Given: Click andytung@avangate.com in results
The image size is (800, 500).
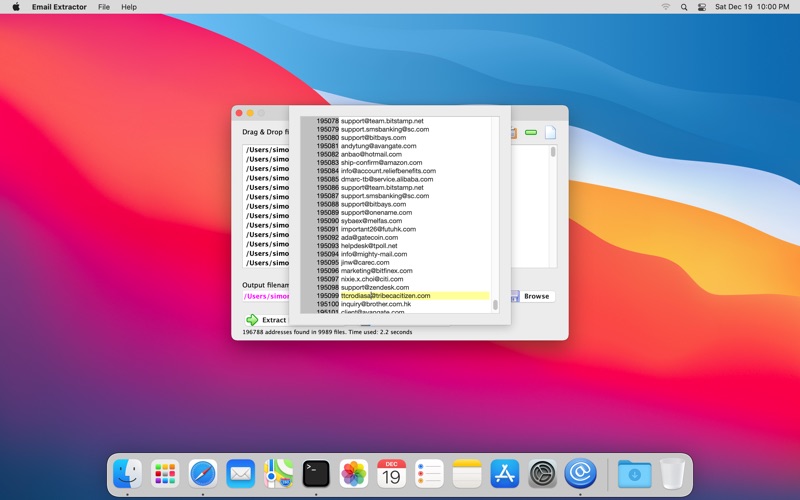Looking at the screenshot, I should pyautogui.click(x=379, y=146).
